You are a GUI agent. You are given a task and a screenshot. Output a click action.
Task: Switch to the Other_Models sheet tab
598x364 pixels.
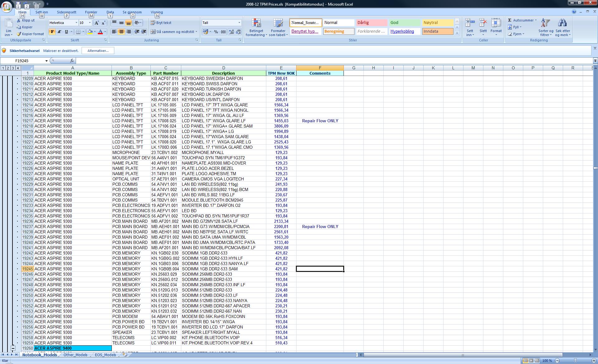point(75,355)
